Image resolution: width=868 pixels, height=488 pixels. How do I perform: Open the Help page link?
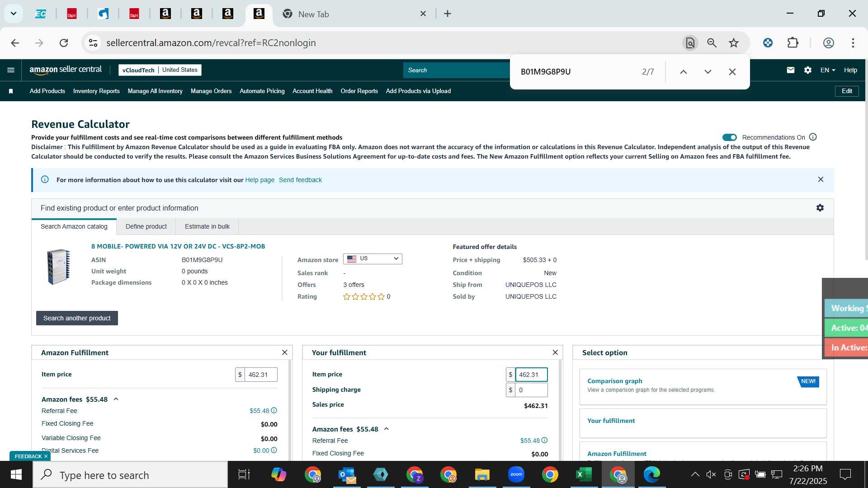(x=259, y=180)
